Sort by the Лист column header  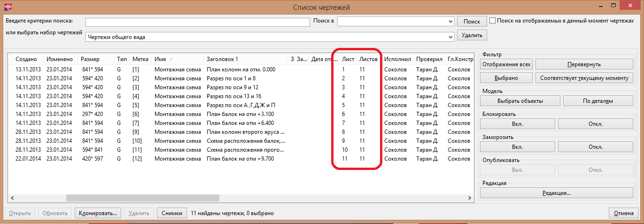(x=348, y=59)
